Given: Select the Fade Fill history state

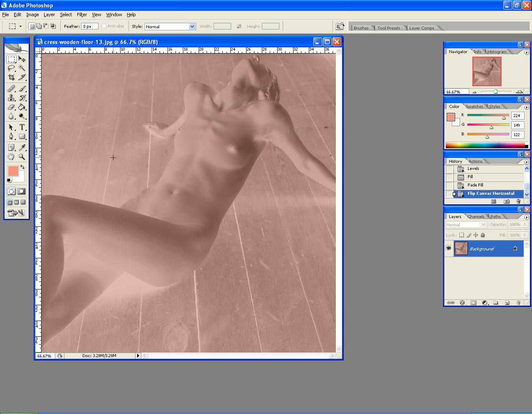Looking at the screenshot, I should 475,185.
